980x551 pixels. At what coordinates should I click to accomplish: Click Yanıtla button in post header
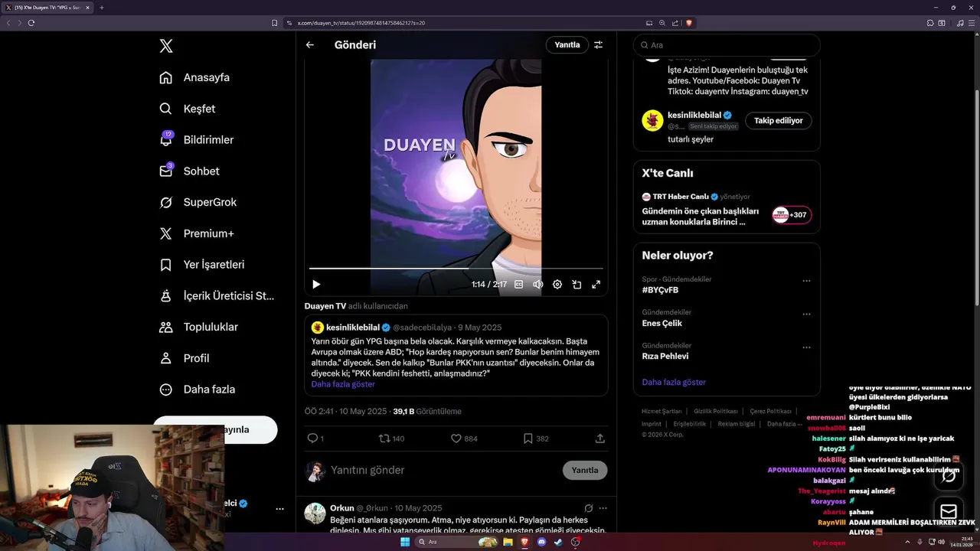point(567,45)
